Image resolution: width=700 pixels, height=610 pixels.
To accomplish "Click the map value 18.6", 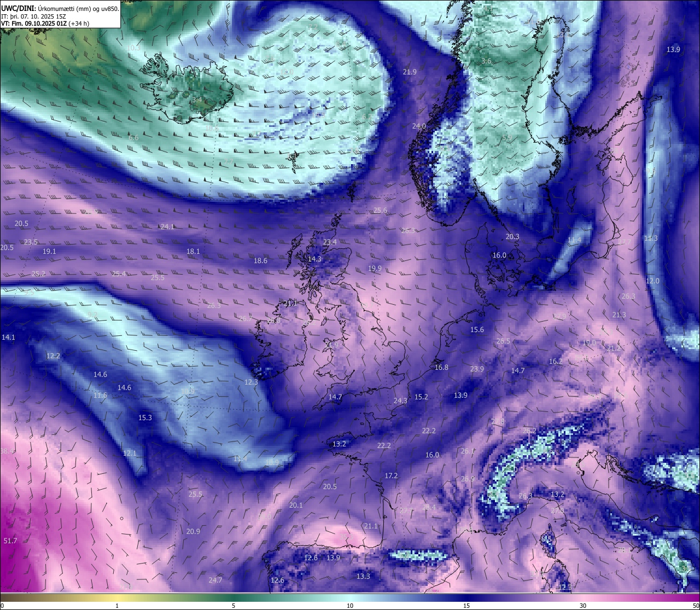I will (260, 260).
